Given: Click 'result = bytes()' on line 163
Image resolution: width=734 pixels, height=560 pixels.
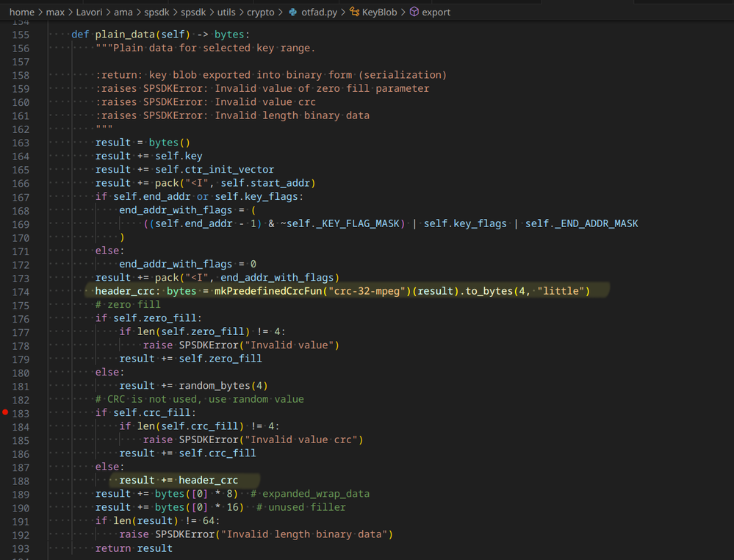Looking at the screenshot, I should 143,143.
